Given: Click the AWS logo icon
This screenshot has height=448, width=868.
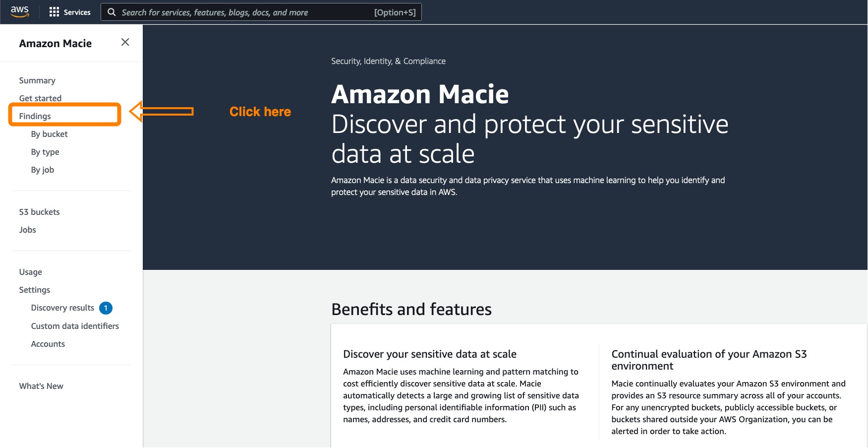Looking at the screenshot, I should point(20,12).
